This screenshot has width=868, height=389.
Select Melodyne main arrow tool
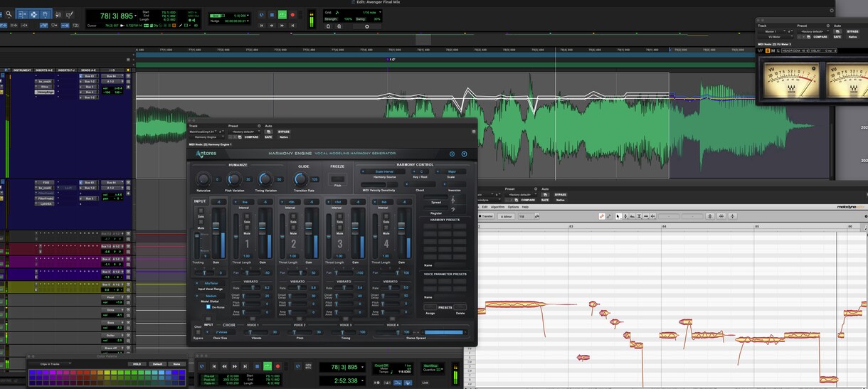coord(618,216)
